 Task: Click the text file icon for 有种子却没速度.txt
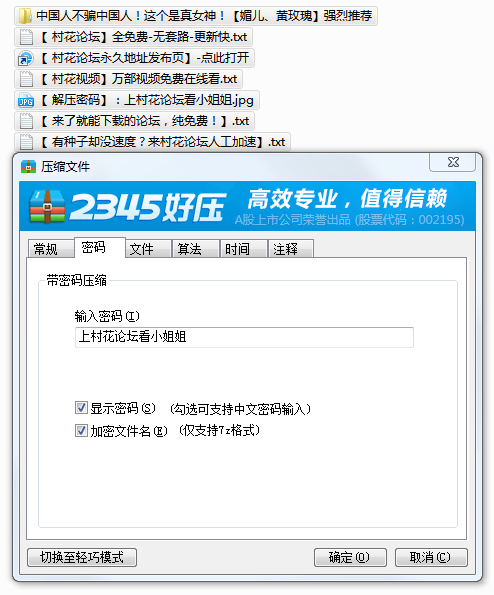point(26,142)
